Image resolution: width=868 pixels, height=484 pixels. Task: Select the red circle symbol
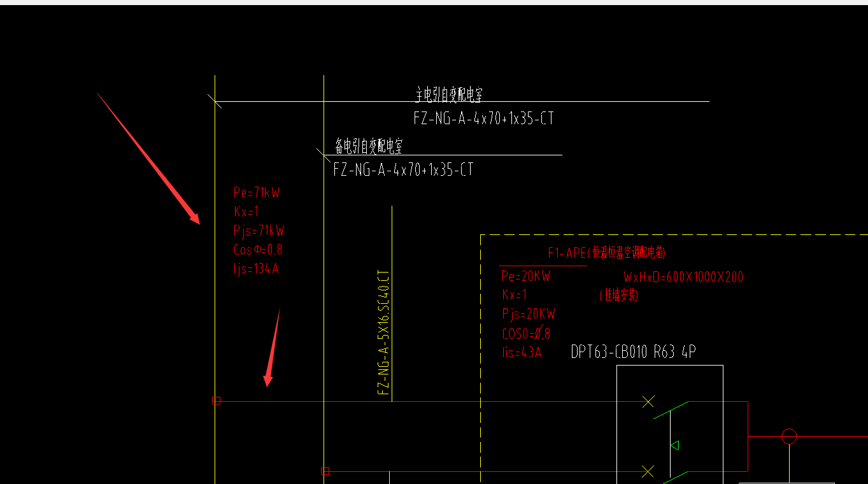789,436
